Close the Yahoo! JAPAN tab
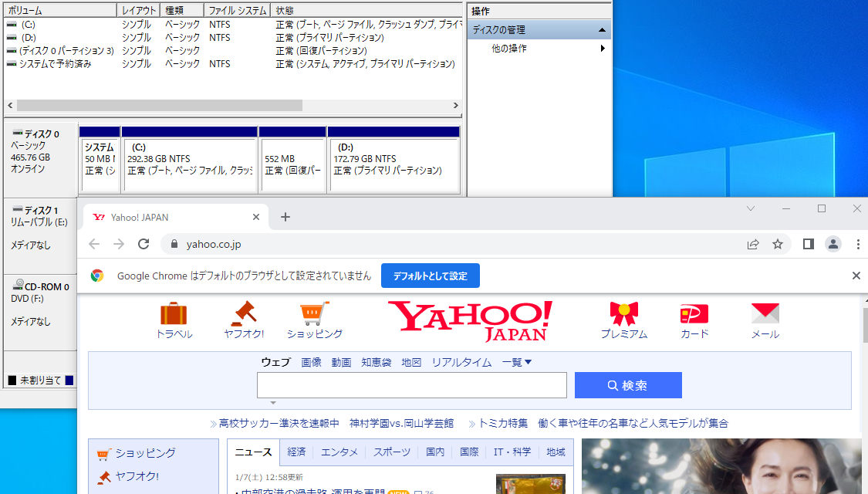The image size is (868, 494). tap(255, 217)
